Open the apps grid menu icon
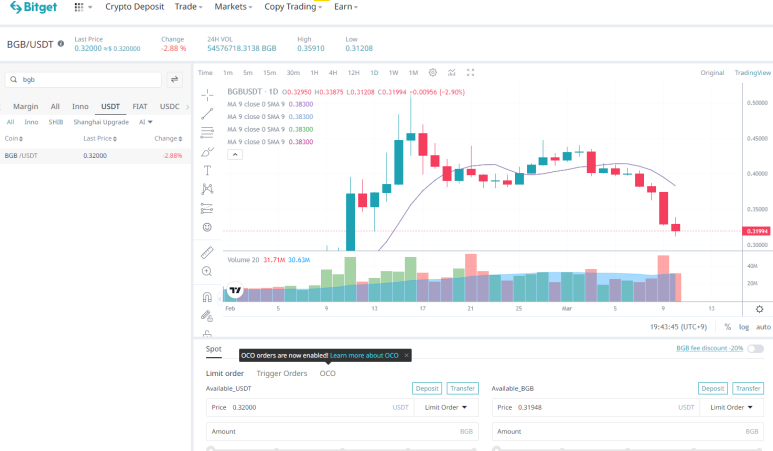The width and height of the screenshot is (773, 451). [x=79, y=7]
